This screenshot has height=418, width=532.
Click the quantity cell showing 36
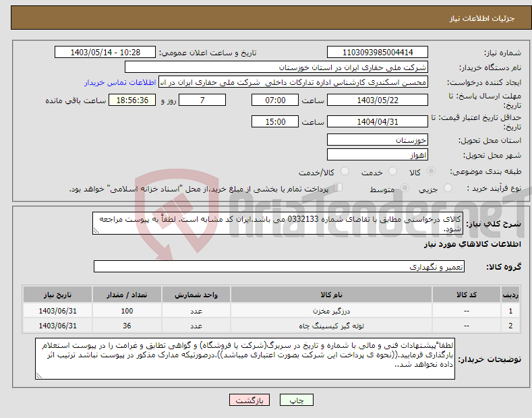pyautogui.click(x=127, y=326)
